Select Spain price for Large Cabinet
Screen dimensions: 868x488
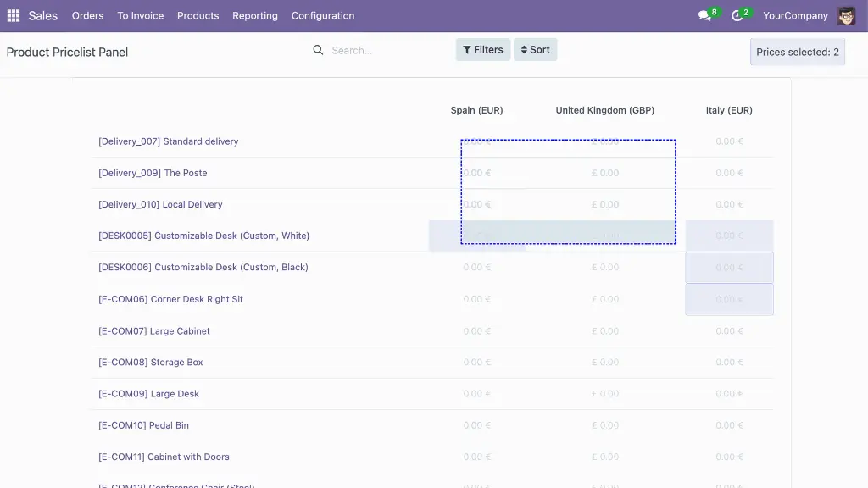click(x=476, y=331)
